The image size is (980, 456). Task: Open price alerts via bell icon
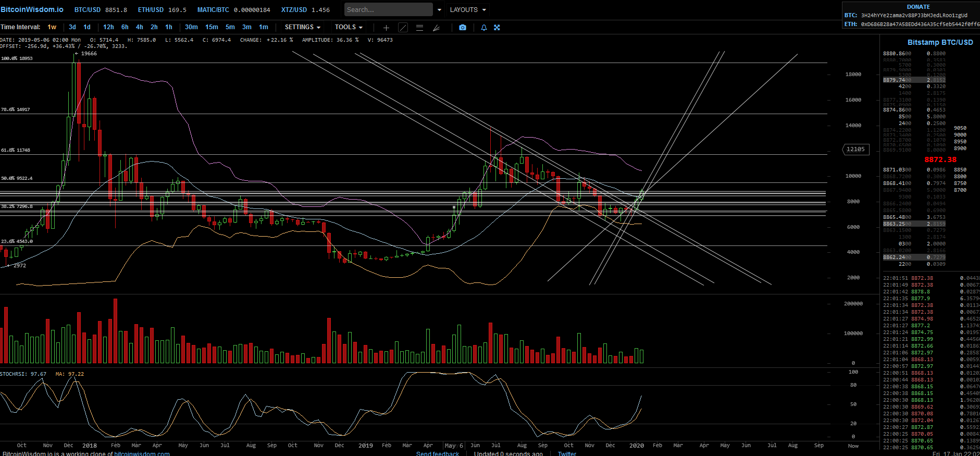click(x=484, y=28)
